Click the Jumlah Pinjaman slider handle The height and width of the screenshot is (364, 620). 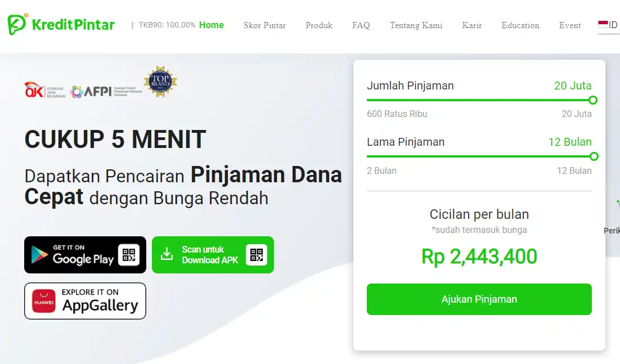click(x=592, y=100)
